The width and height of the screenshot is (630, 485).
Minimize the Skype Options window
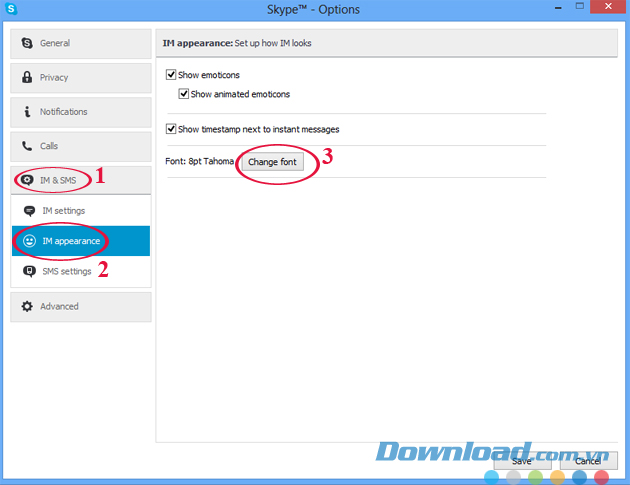558,7
